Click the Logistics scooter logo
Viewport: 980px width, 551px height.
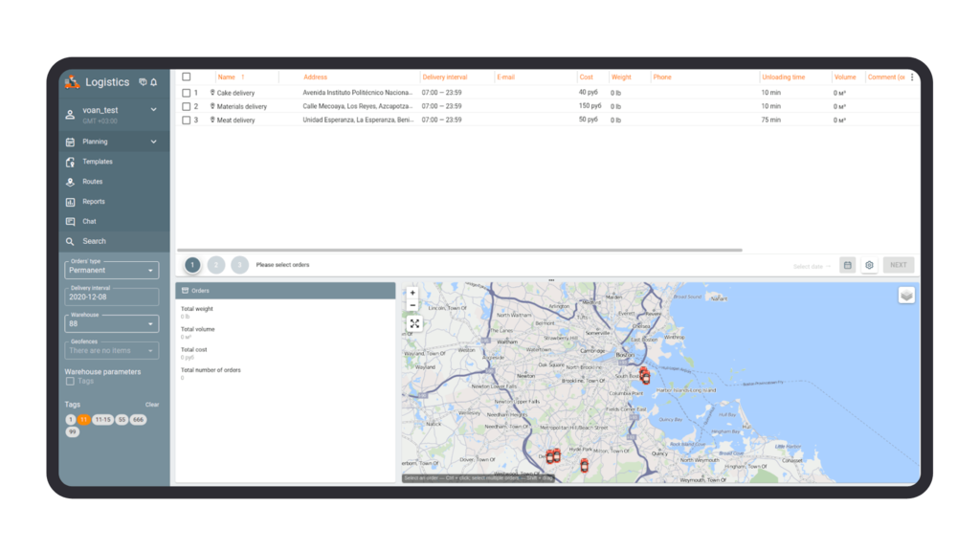point(72,82)
